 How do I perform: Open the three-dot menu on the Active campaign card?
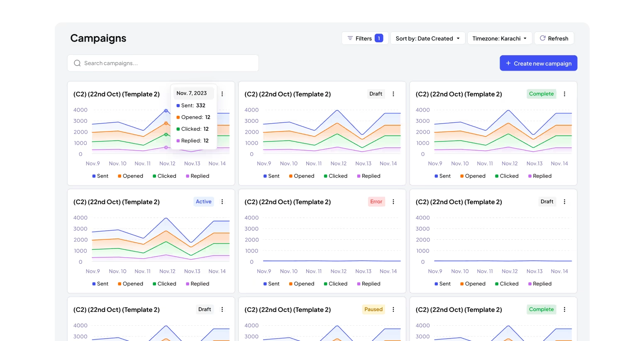222,202
